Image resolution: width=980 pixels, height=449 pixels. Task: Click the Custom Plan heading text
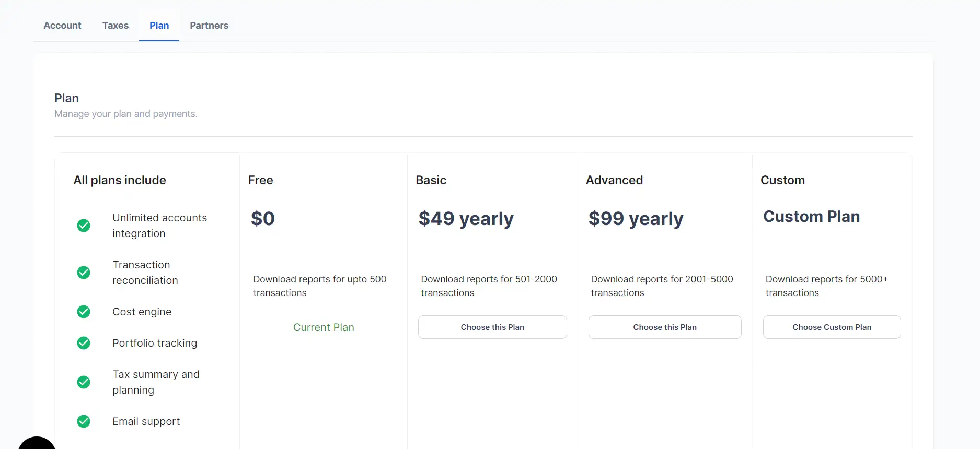pos(811,217)
